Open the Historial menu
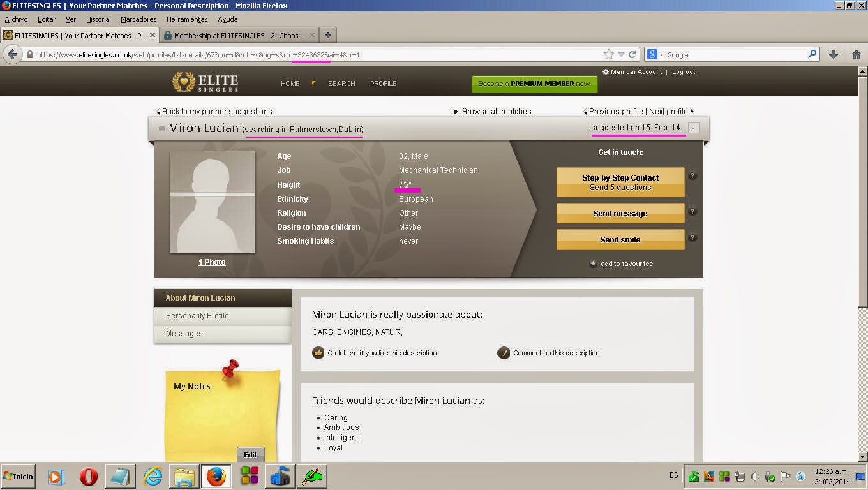This screenshot has height=490, width=868. point(98,20)
